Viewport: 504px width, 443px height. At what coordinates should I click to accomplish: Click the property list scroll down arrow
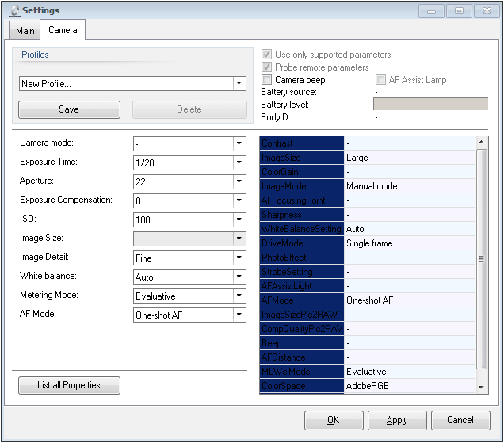tap(481, 387)
